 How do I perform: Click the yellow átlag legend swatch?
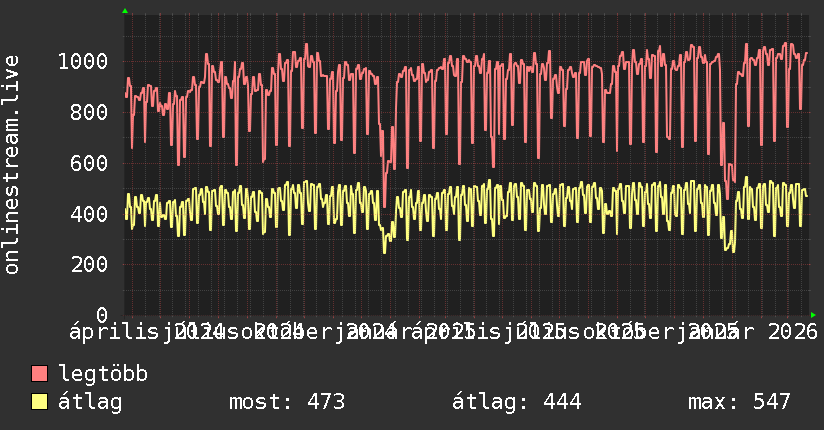(39, 401)
